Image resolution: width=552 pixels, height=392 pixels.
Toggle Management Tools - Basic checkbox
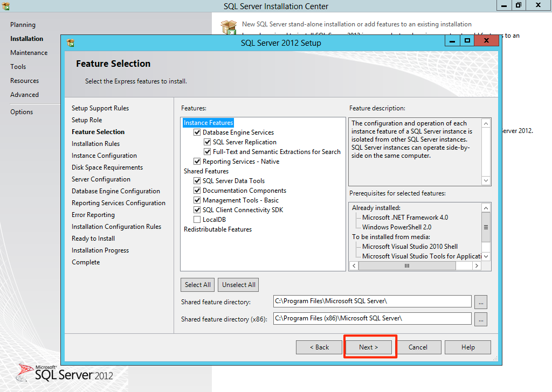pos(197,200)
